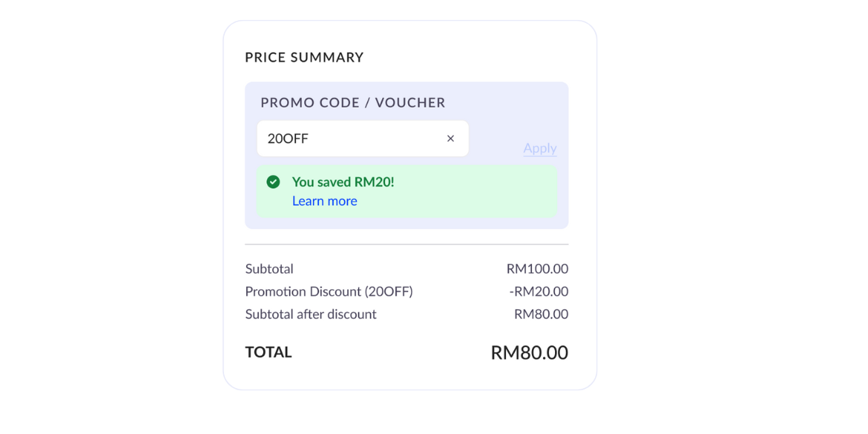Select the promo code input field
This screenshot has height=434, width=868.
349,138
